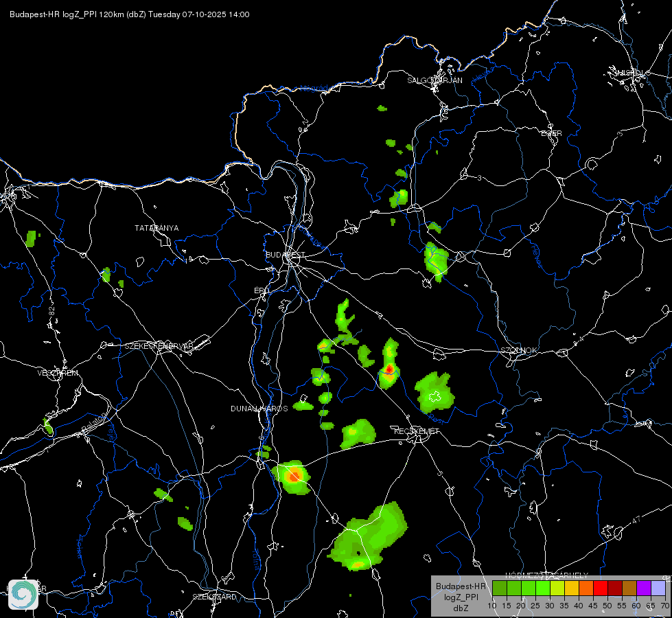672x618 pixels.
Task: Click the SZEKESFEHERVAR city label
Action: 159,346
